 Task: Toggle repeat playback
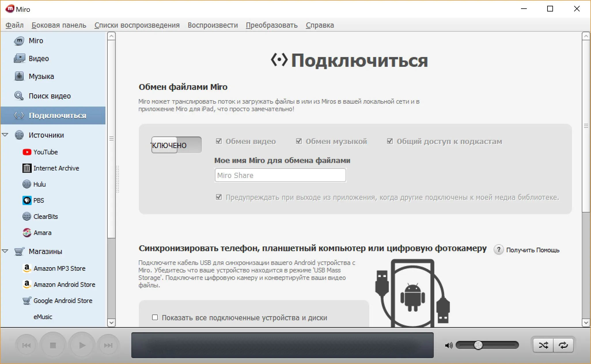(x=563, y=345)
